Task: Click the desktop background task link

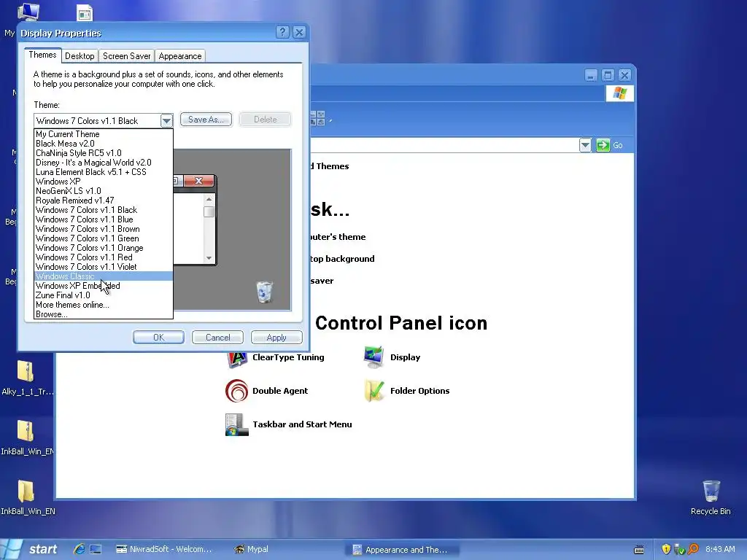Action: [342, 259]
